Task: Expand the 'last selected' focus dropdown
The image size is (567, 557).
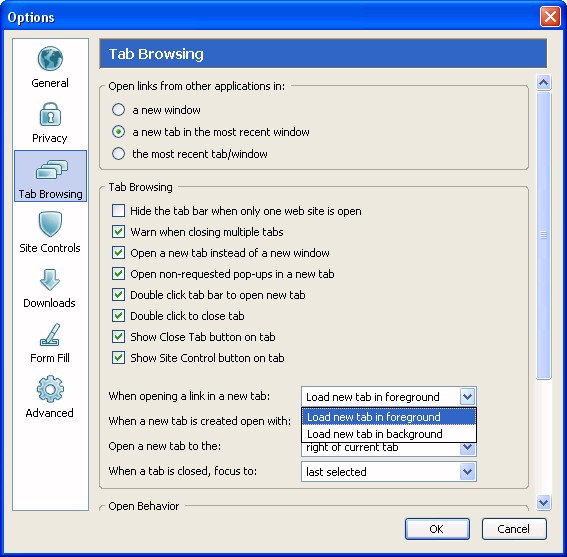Action: pyautogui.click(x=467, y=472)
